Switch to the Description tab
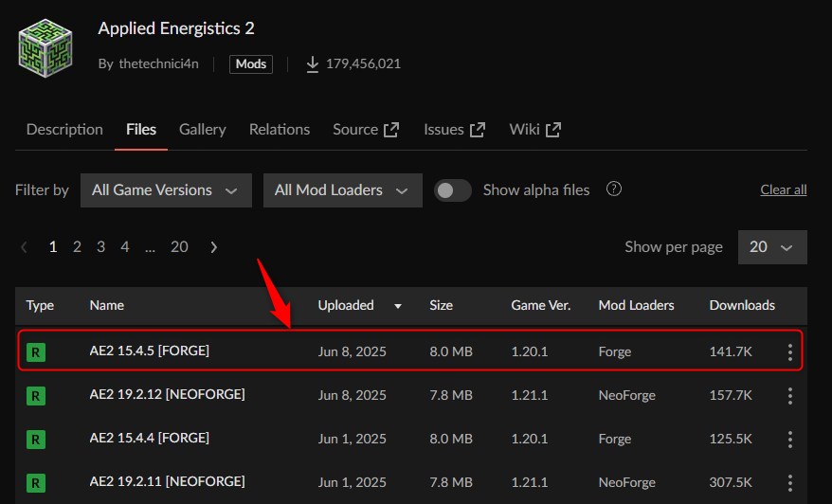The image size is (832, 504). 64,130
